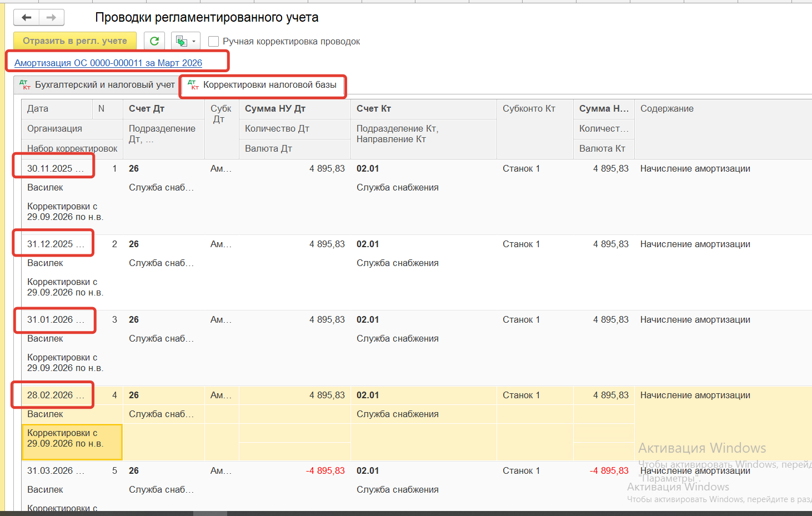Click Станок 1 in the 30.11.2025 row
This screenshot has height=516, width=812.
coord(521,169)
